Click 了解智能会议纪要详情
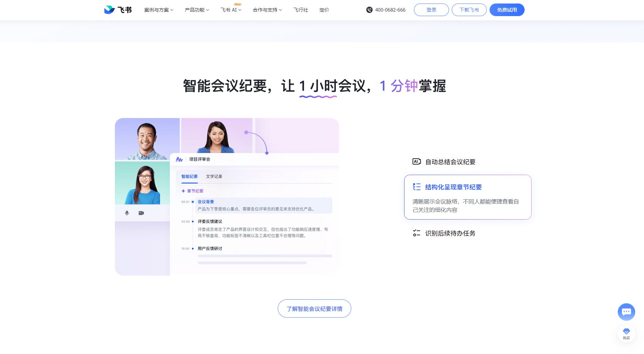The image size is (644, 354). pyautogui.click(x=314, y=308)
